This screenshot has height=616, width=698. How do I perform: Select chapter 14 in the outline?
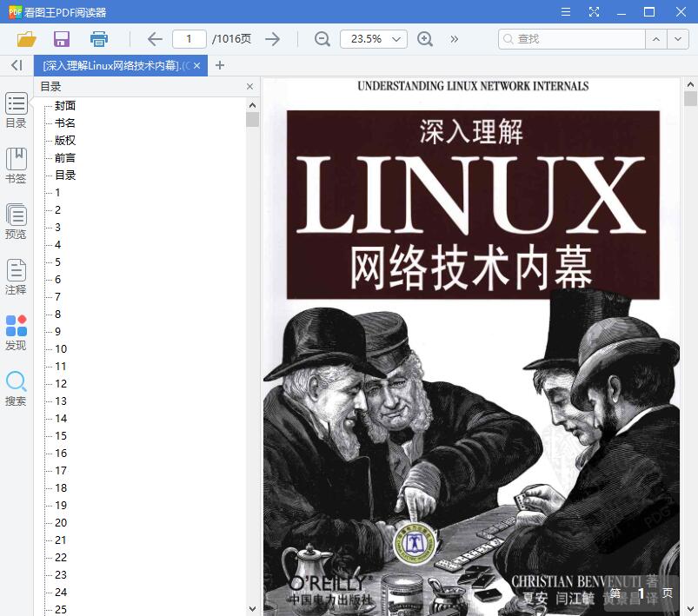(x=61, y=418)
